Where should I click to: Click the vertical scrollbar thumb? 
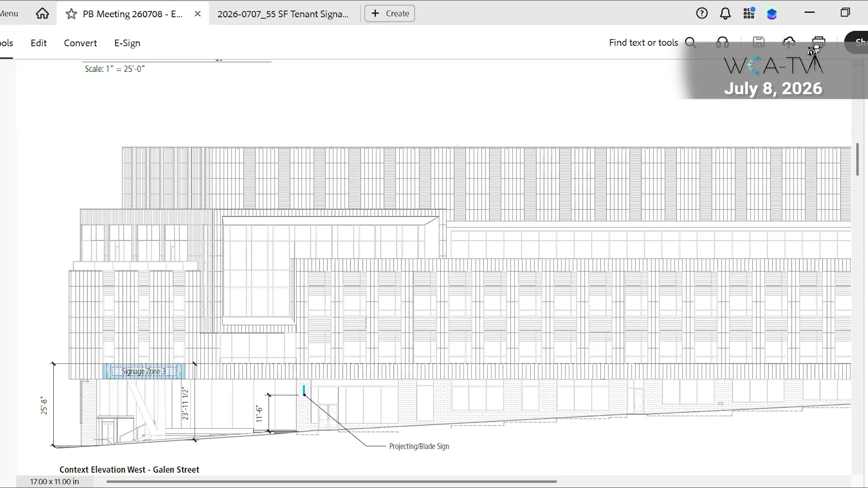[x=857, y=160]
